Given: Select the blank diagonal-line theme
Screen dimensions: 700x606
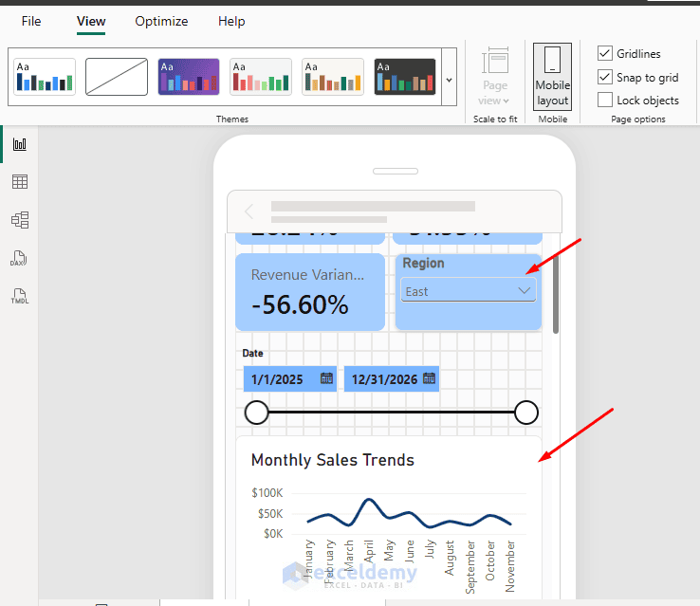Looking at the screenshot, I should (x=117, y=77).
